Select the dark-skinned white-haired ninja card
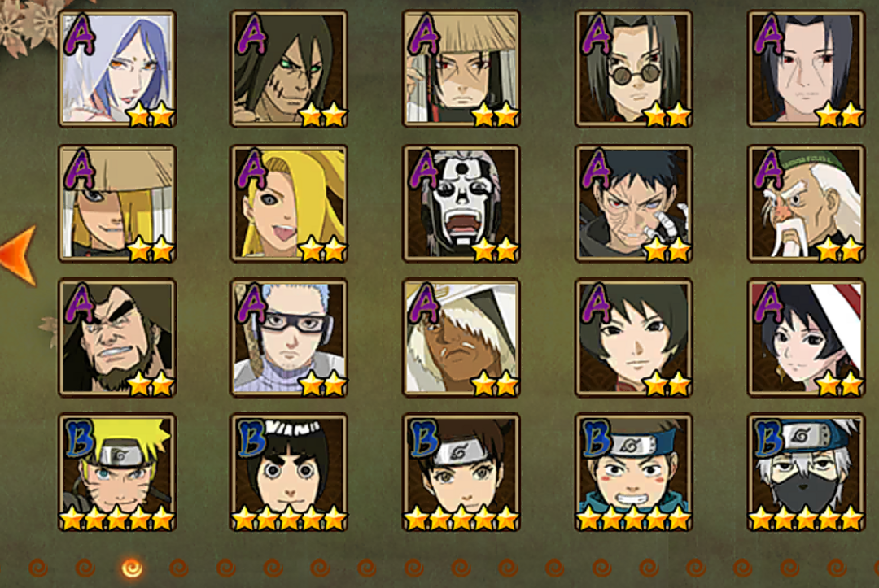This screenshot has height=588, width=879. click(x=461, y=338)
